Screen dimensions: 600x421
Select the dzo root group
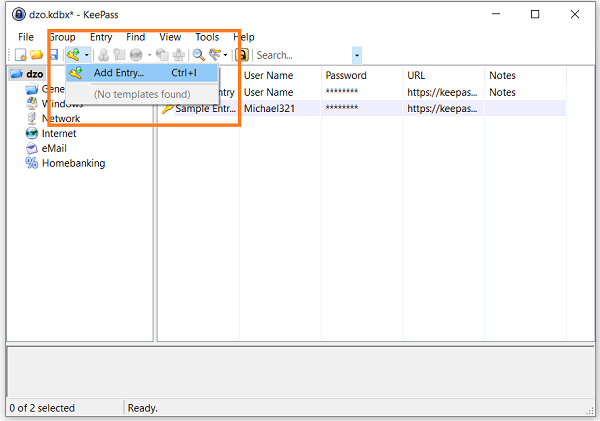point(34,74)
